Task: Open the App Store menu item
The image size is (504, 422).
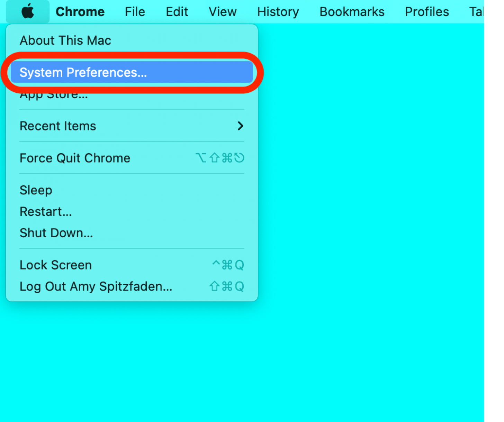Action: (x=54, y=94)
